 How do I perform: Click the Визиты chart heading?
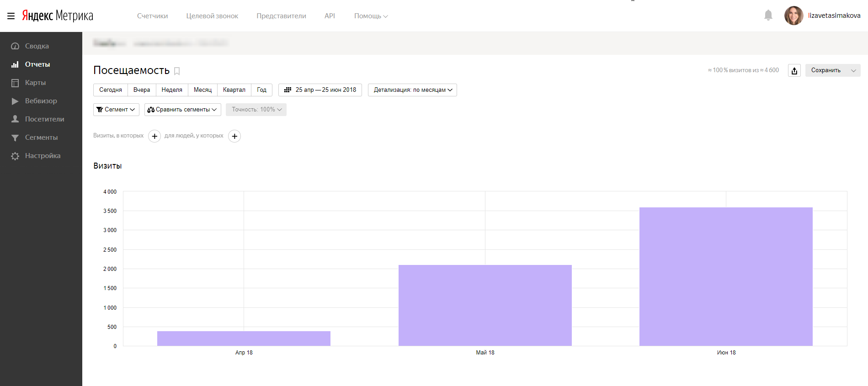click(x=107, y=166)
